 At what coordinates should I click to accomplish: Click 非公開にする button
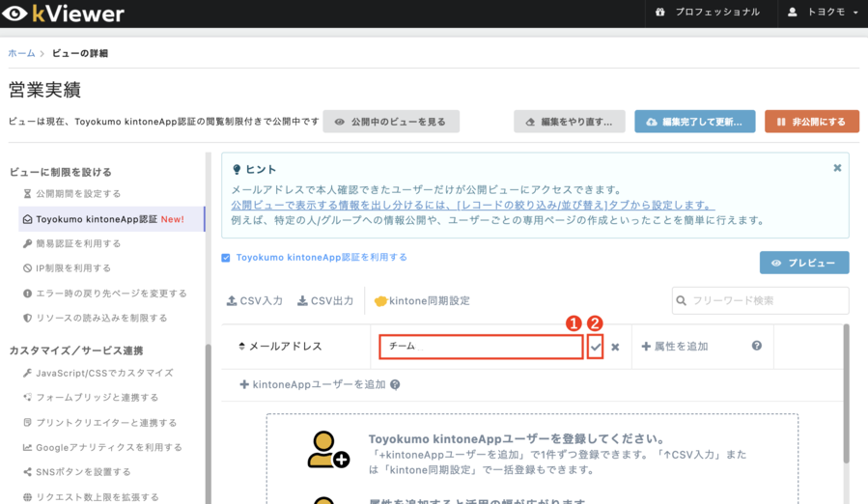pyautogui.click(x=812, y=122)
